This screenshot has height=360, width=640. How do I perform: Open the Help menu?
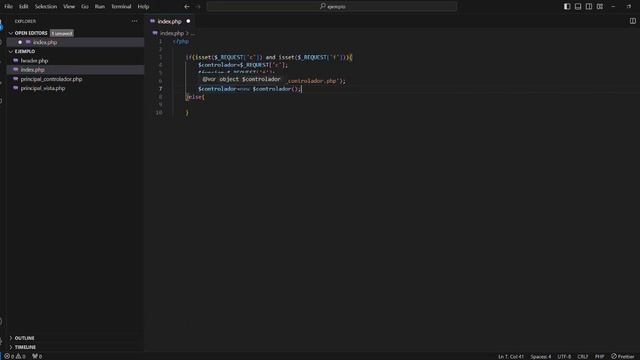pyautogui.click(x=143, y=7)
